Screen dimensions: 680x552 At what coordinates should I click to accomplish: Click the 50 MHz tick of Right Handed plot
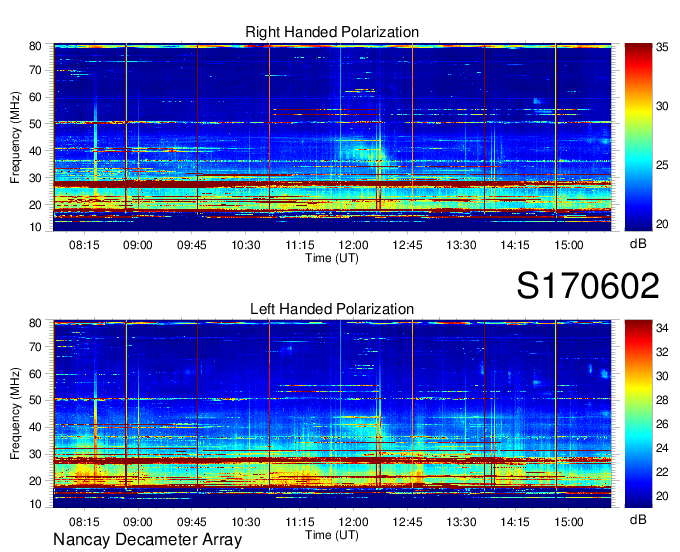click(35, 124)
